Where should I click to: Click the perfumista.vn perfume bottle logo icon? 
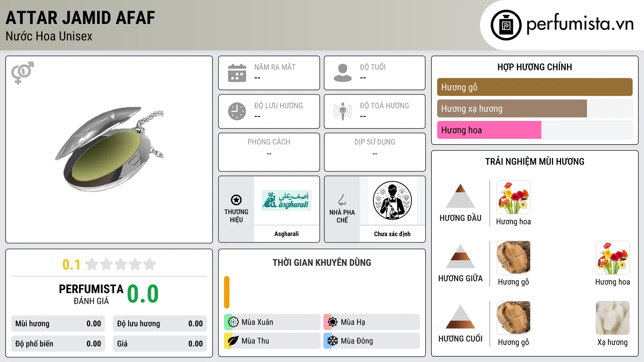(506, 25)
